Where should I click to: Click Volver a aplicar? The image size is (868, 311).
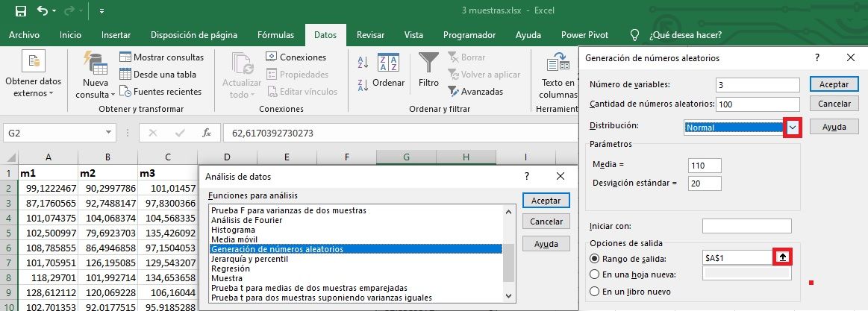coord(484,74)
